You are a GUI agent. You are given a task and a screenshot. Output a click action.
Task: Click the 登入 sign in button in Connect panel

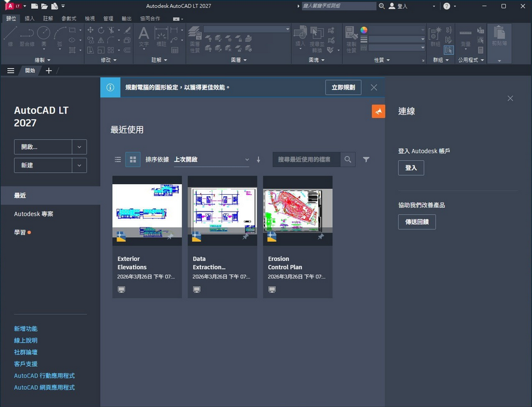pos(411,168)
